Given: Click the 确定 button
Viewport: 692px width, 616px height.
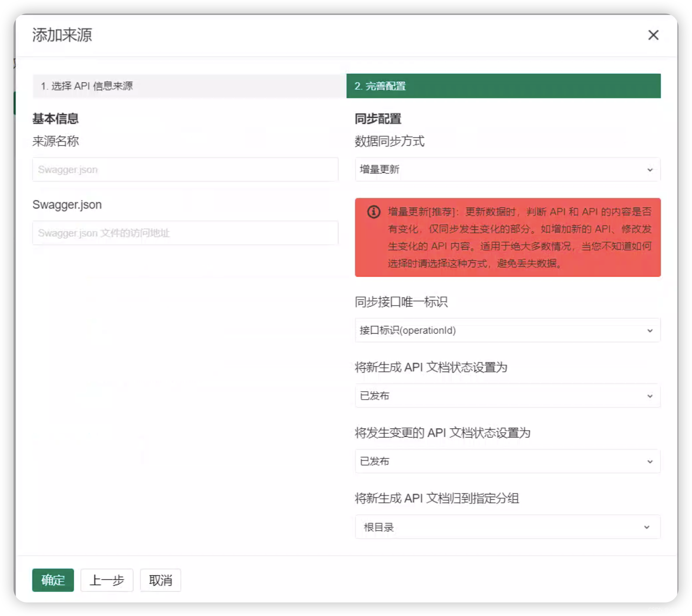Looking at the screenshot, I should pyautogui.click(x=53, y=580).
